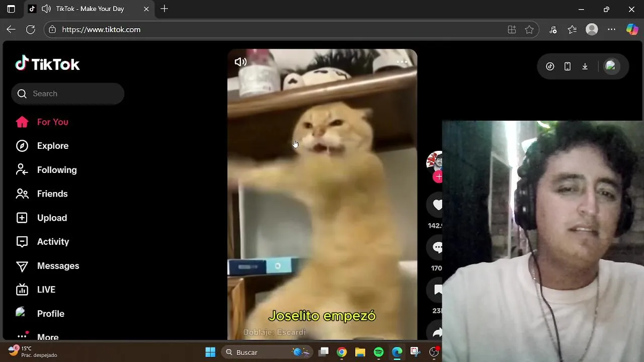The image size is (644, 362).
Task: Click the Friends people icon
Action: click(x=22, y=194)
